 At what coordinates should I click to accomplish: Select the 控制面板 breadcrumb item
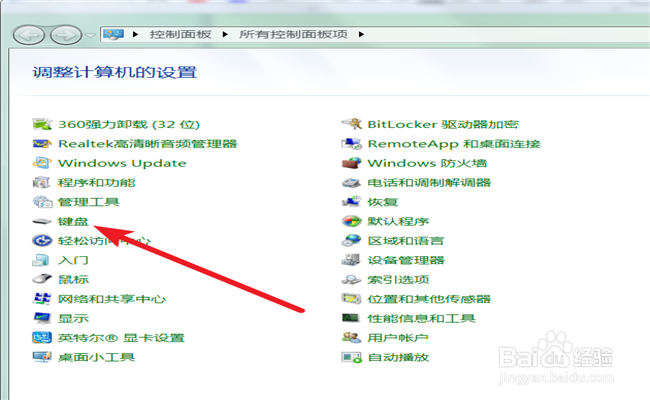[181, 34]
